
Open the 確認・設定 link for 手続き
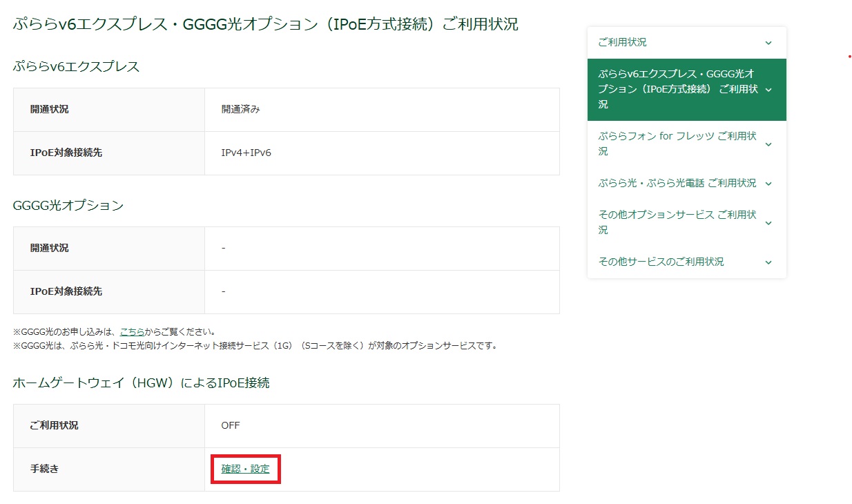point(245,469)
